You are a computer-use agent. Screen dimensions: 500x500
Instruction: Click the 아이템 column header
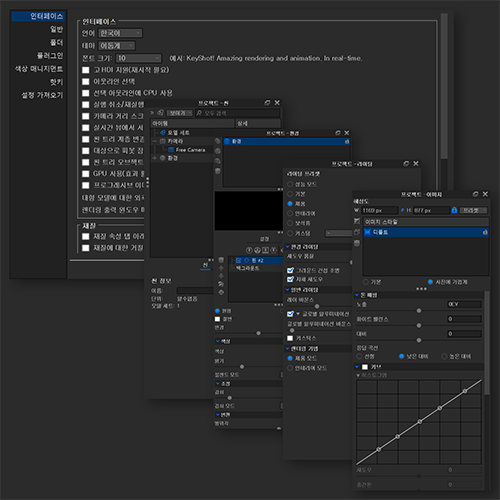pyautogui.click(x=192, y=123)
